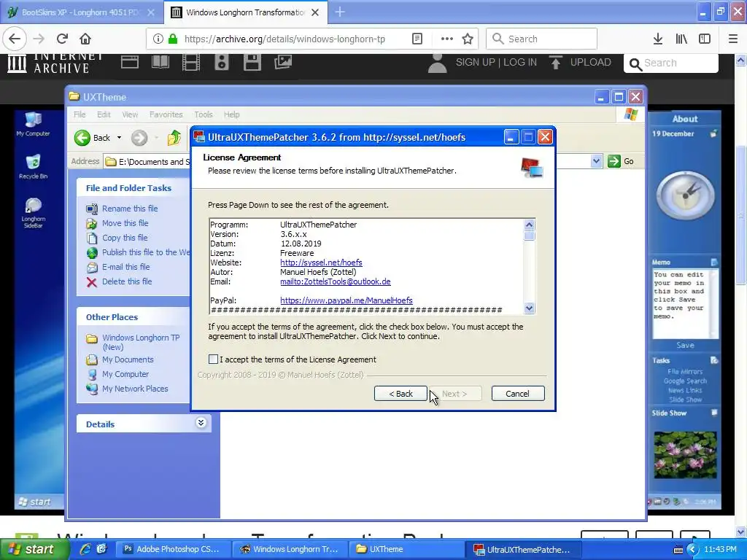Open the Windows start menu

(34, 549)
